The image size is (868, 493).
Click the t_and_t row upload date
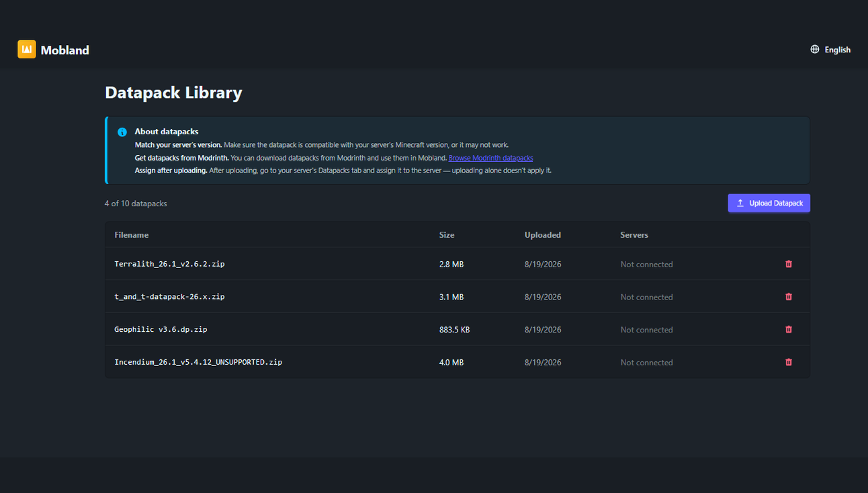[543, 297]
